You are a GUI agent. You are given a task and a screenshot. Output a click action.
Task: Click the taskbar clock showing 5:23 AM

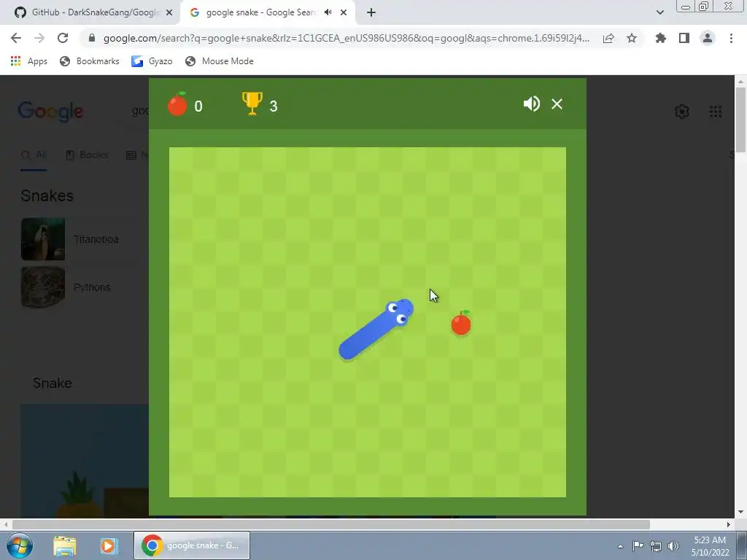tap(710, 545)
